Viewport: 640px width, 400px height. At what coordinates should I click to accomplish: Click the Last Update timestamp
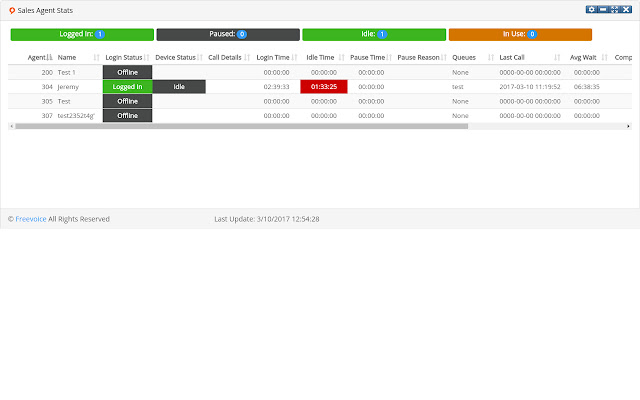pyautogui.click(x=267, y=219)
